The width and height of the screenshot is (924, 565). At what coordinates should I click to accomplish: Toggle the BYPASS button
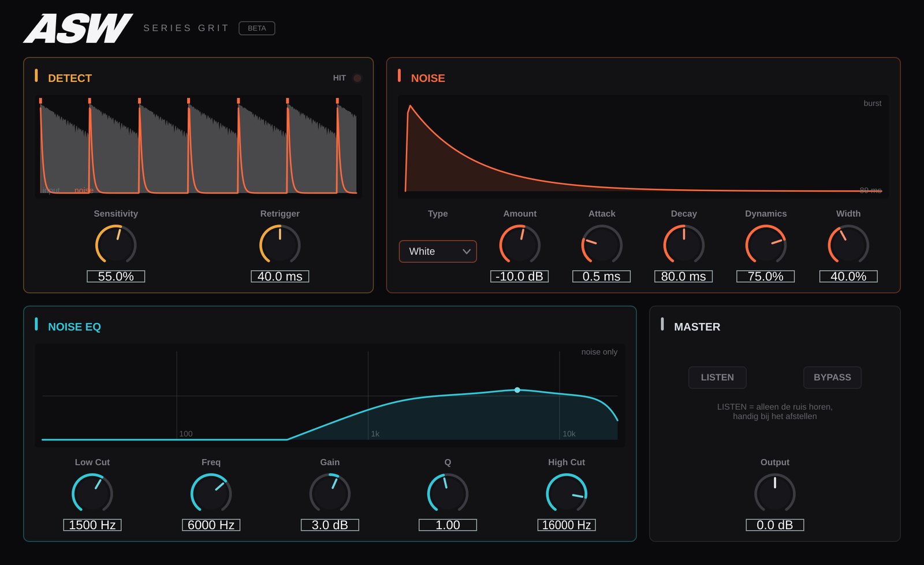832,377
